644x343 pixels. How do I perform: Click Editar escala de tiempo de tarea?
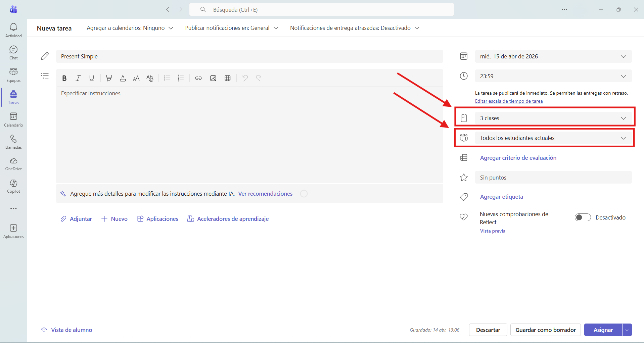point(509,101)
